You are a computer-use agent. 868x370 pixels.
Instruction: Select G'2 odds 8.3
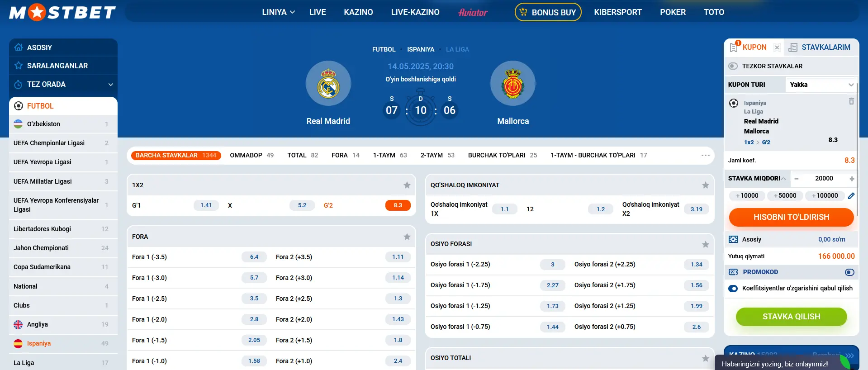point(398,205)
